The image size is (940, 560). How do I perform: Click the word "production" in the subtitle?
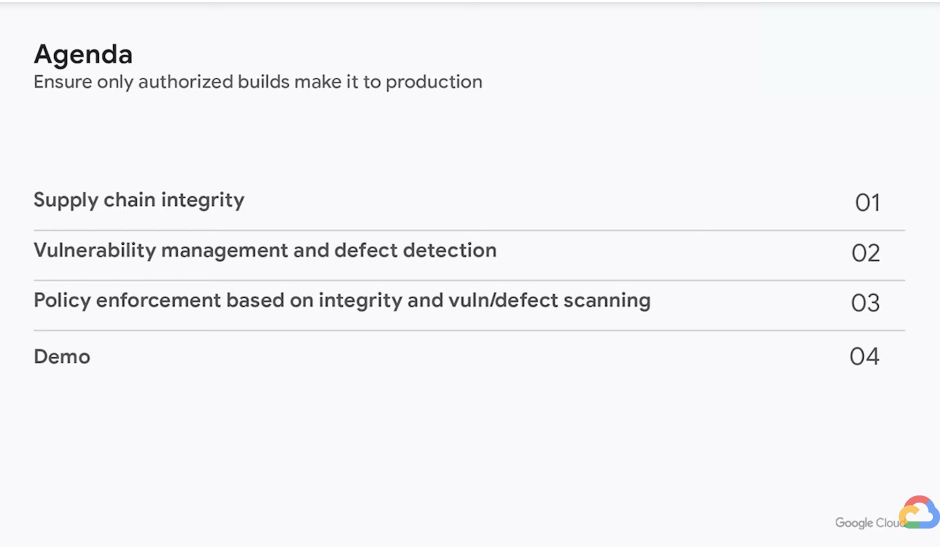434,82
